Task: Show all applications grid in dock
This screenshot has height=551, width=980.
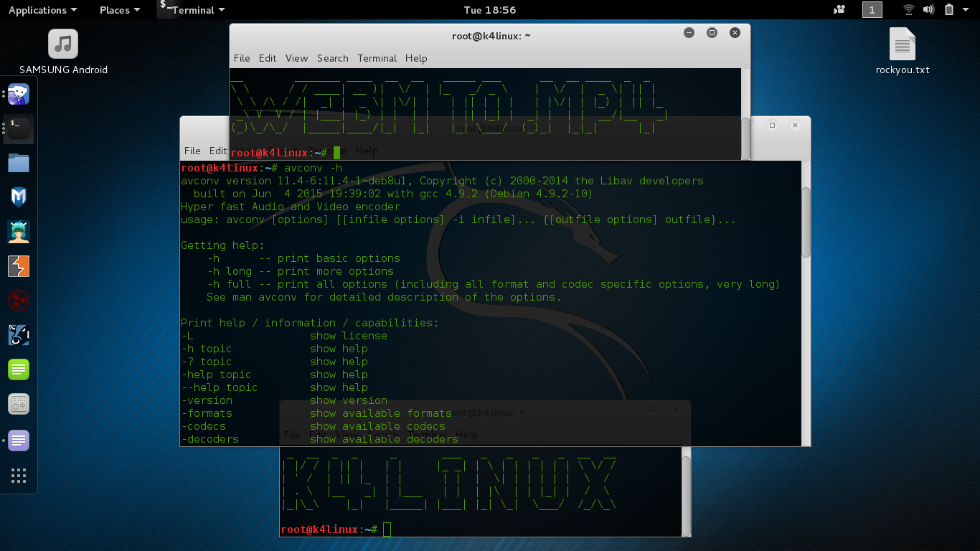Action: pyautogui.click(x=19, y=475)
